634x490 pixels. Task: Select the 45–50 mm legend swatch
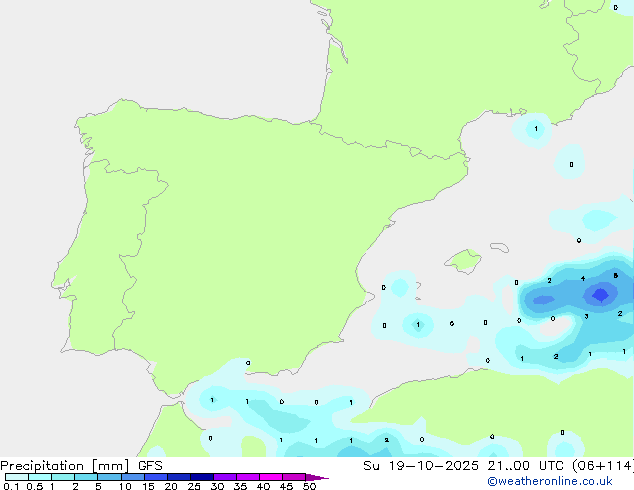(294, 477)
